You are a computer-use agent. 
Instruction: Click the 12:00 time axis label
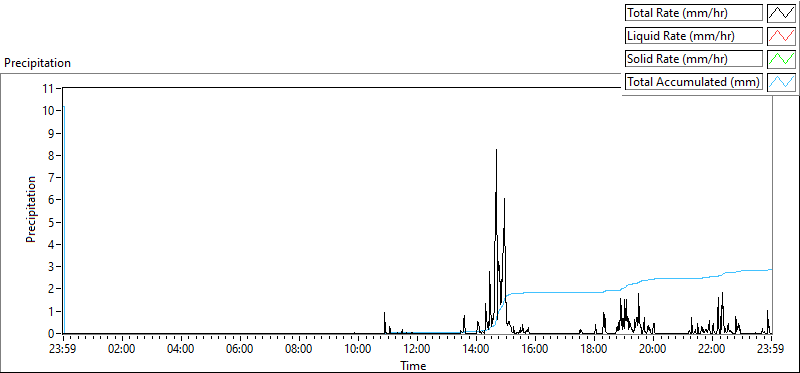pyautogui.click(x=417, y=350)
